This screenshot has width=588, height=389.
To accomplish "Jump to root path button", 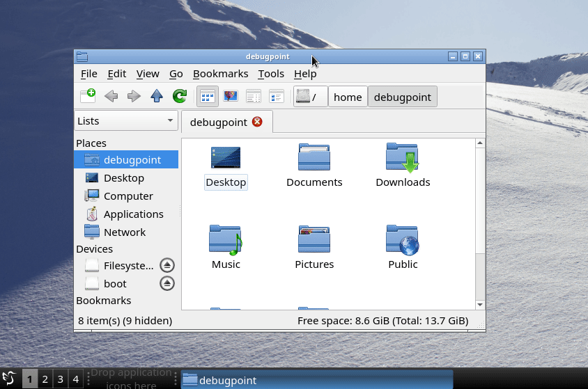I will point(310,97).
